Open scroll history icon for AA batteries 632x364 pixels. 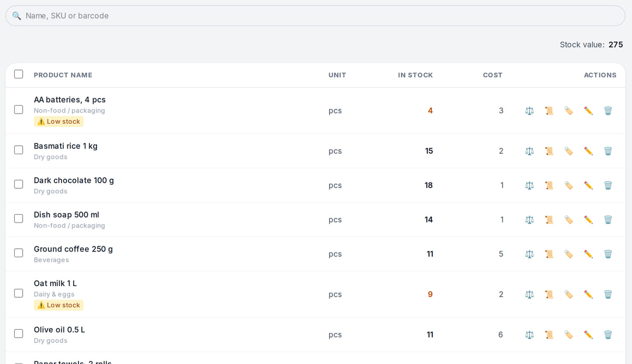pos(549,110)
